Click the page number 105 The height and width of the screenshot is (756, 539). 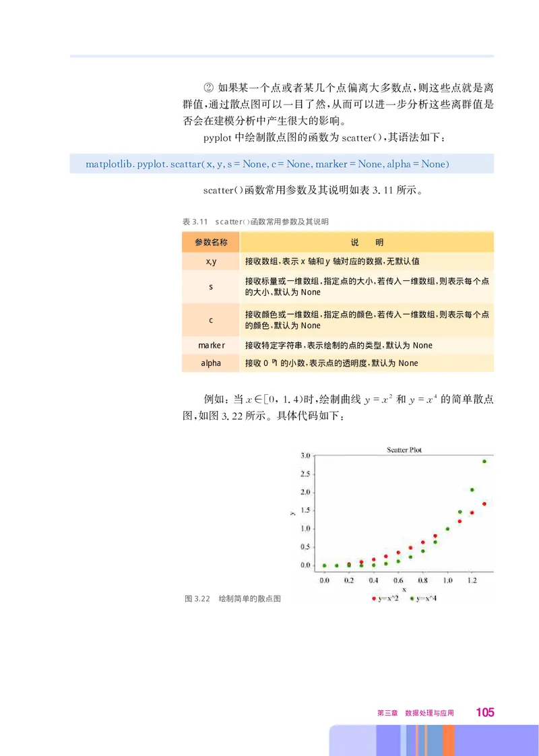pyautogui.click(x=484, y=713)
